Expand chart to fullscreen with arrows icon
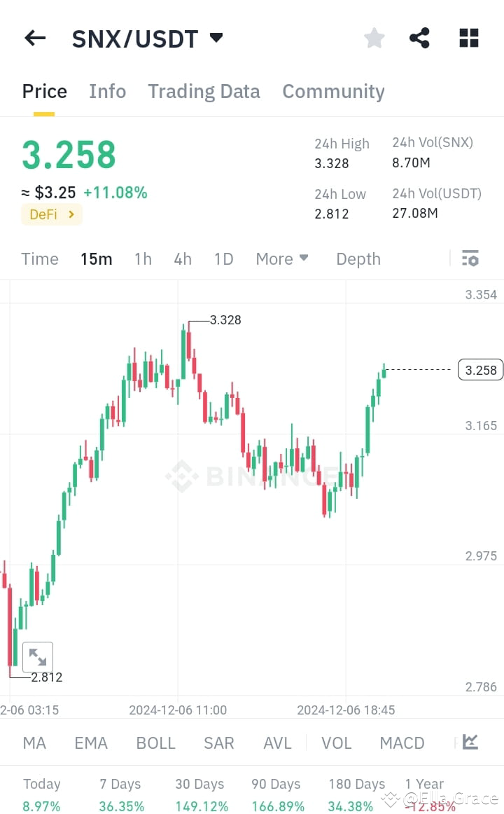Screen dimensions: 504x814 [x=38, y=656]
